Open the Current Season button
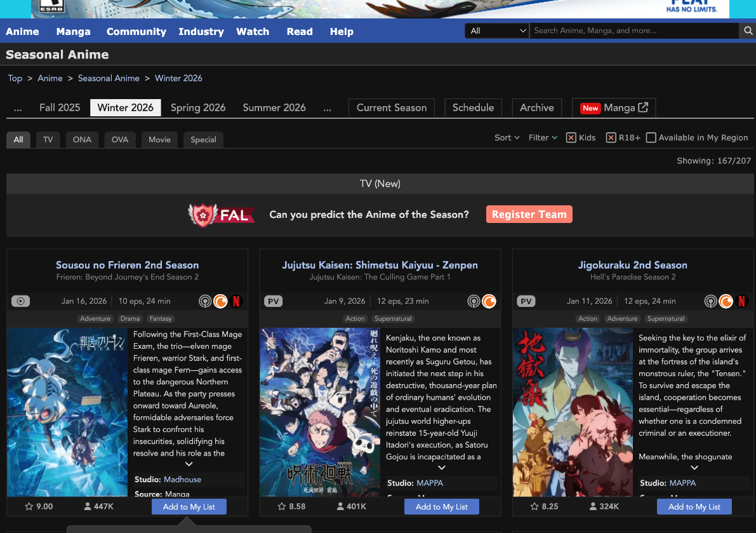This screenshot has width=756, height=533. [x=392, y=107]
